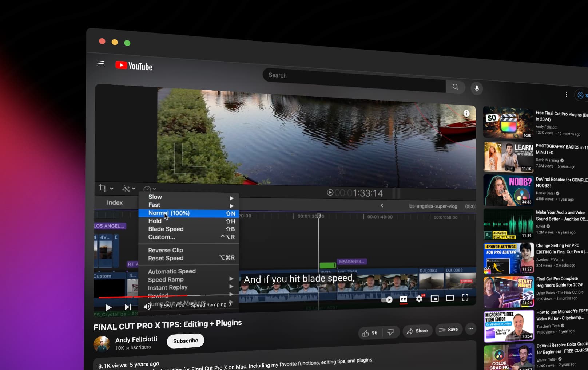Enter fullscreen mode
This screenshot has width=588, height=370.
(x=465, y=298)
